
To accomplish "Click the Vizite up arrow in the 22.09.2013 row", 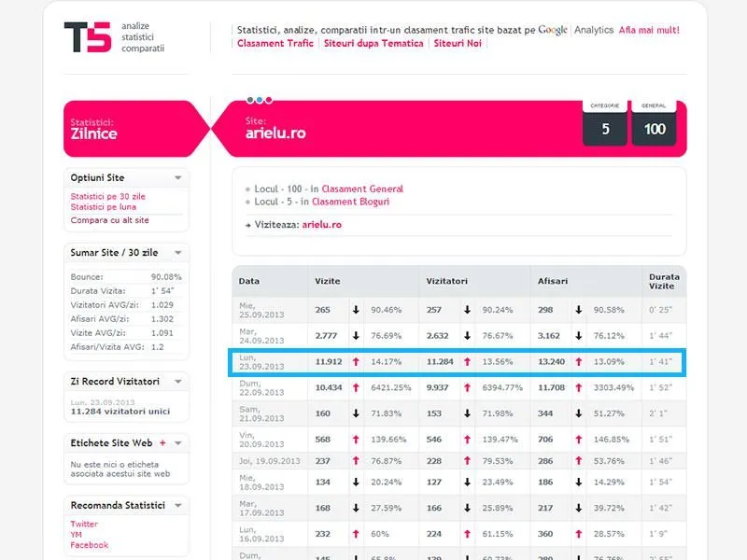I will pyautogui.click(x=356, y=387).
